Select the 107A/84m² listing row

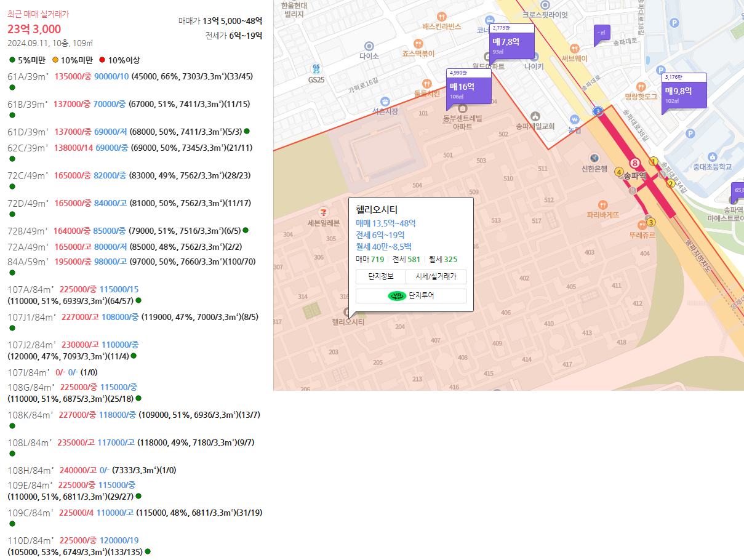(74, 295)
